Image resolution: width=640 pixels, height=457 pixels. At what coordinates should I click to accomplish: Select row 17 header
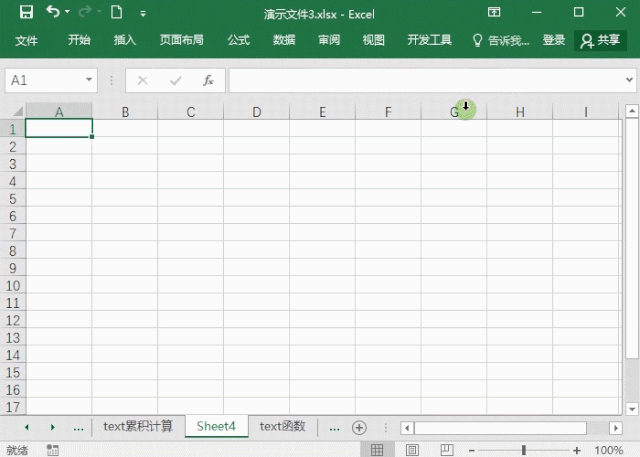pyautogui.click(x=13, y=406)
